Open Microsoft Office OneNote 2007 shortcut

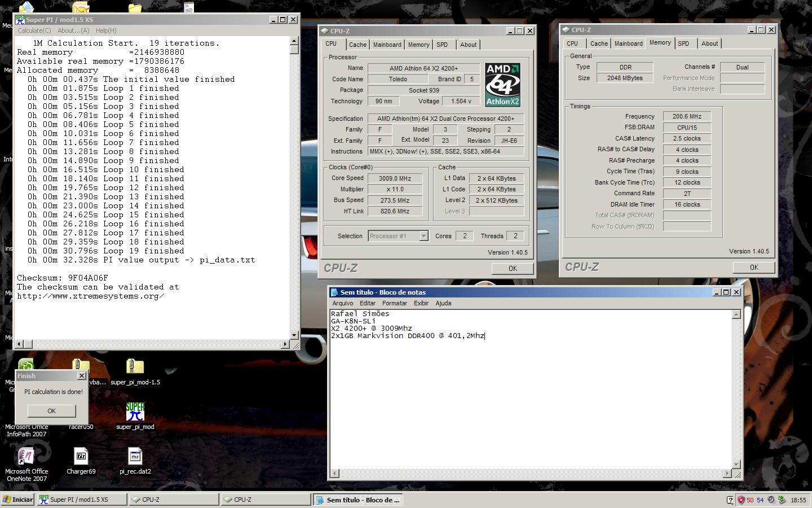[26, 456]
